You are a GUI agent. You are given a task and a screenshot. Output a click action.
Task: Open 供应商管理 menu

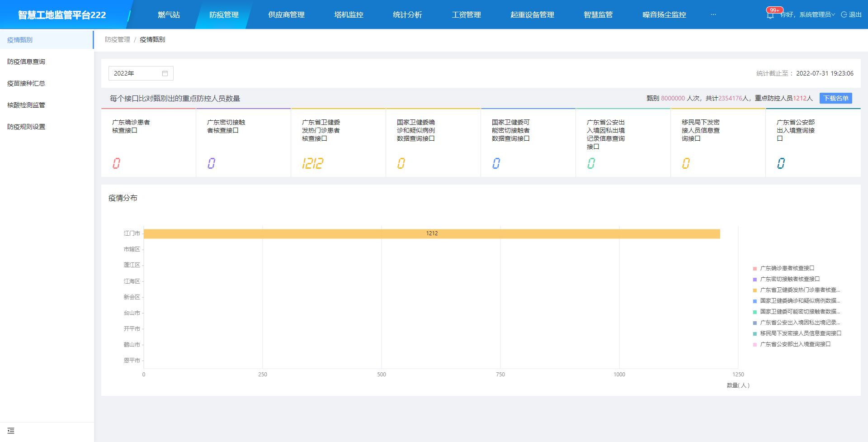click(286, 14)
